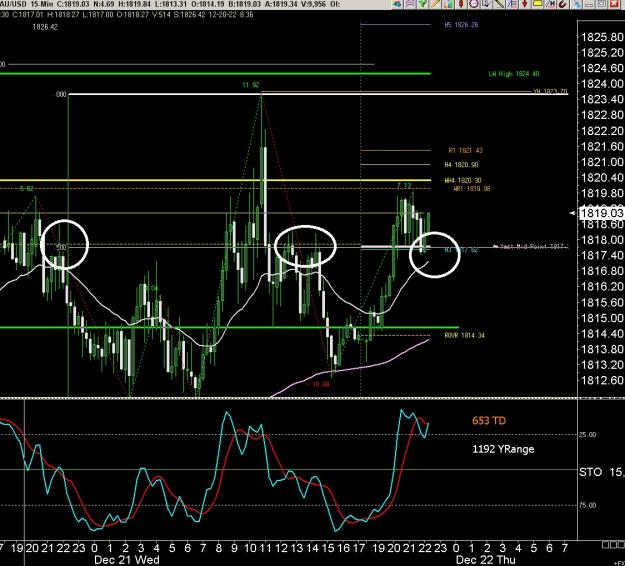The image size is (625, 566).
Task: Click the green down-arrow toolbar icon
Action: click(x=422, y=4)
